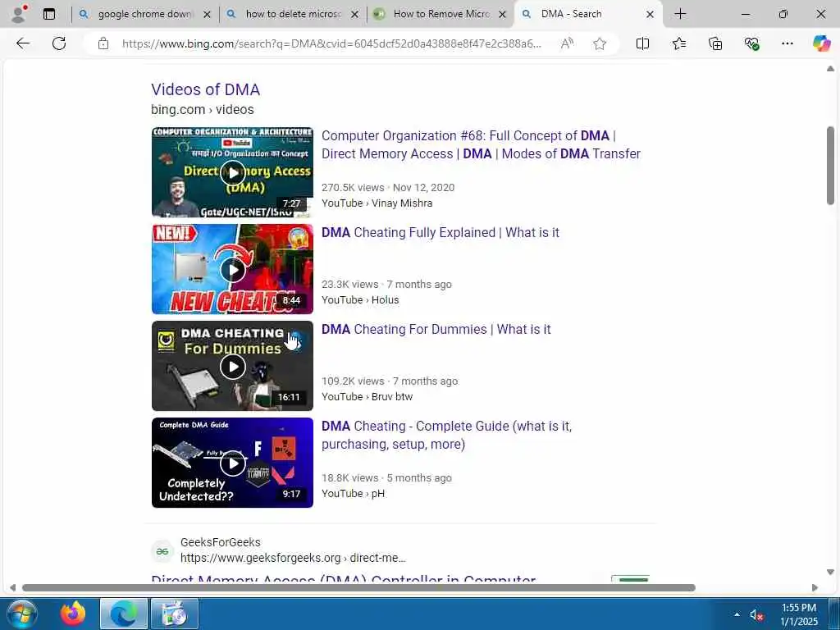Close the 'how to delete micros' tab
Image resolution: width=840 pixels, height=630 pixels.
[354, 15]
